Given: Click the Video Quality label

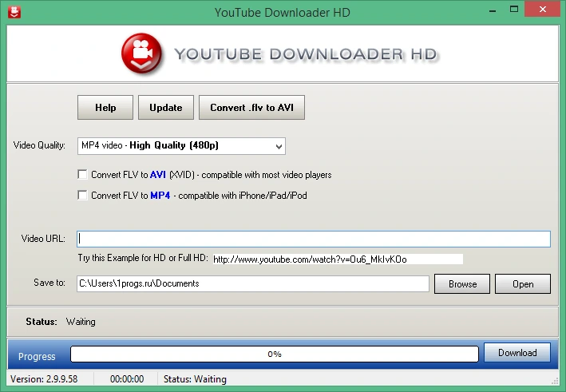Looking at the screenshot, I should pos(39,145).
